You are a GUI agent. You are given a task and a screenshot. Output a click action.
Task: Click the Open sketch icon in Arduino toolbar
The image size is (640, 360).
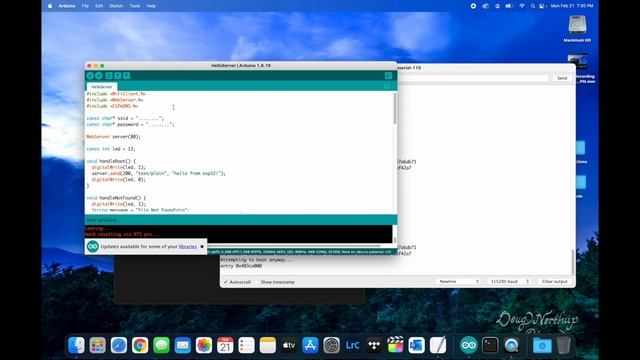(x=118, y=76)
